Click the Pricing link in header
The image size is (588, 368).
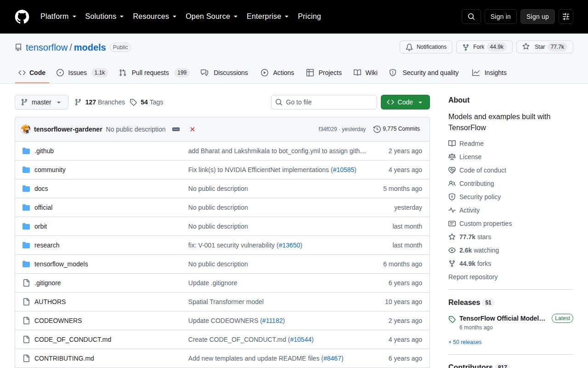coord(309,17)
